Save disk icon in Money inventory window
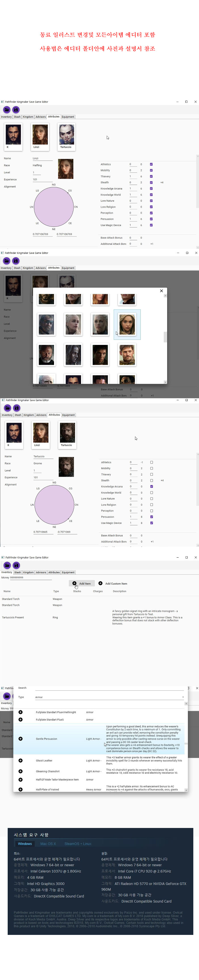 click(x=16, y=565)
